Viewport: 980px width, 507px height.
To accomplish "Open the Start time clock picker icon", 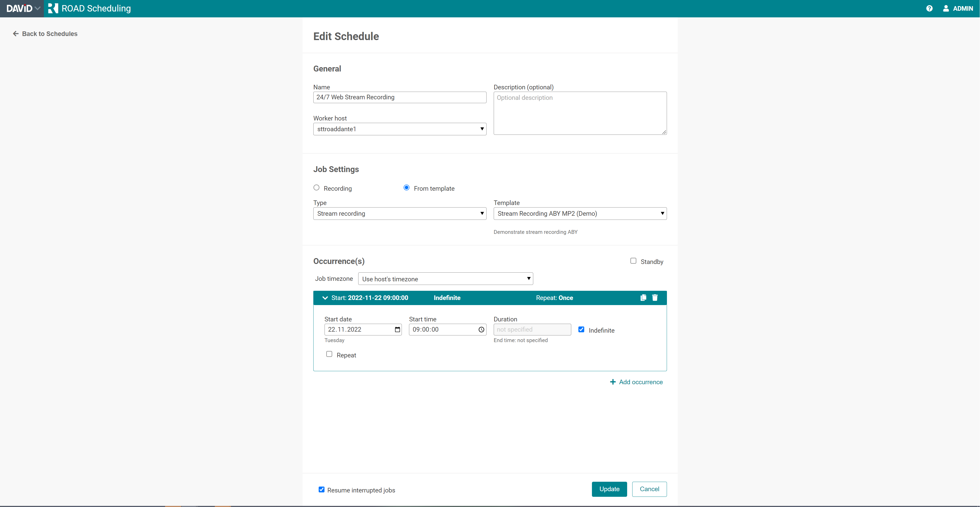I will coord(481,330).
